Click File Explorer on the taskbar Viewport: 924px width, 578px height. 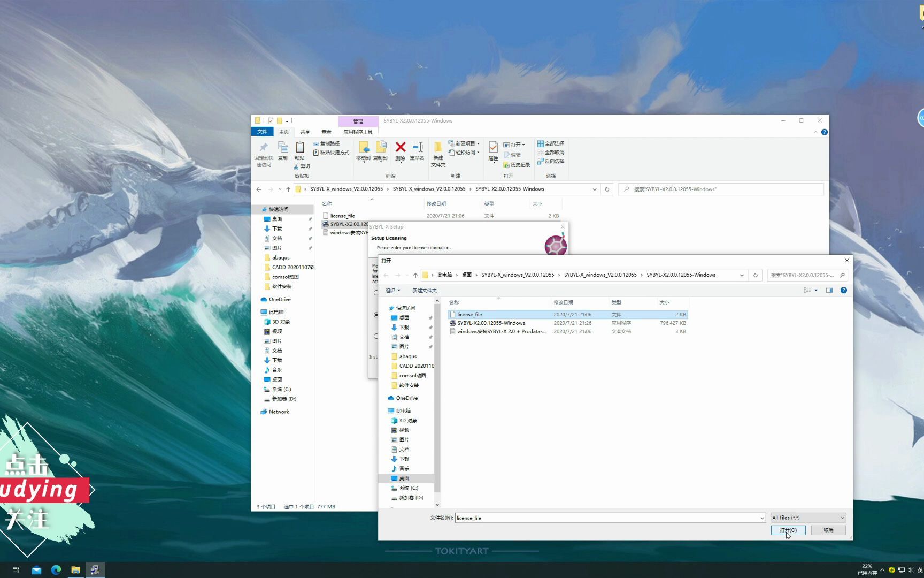[x=75, y=570]
